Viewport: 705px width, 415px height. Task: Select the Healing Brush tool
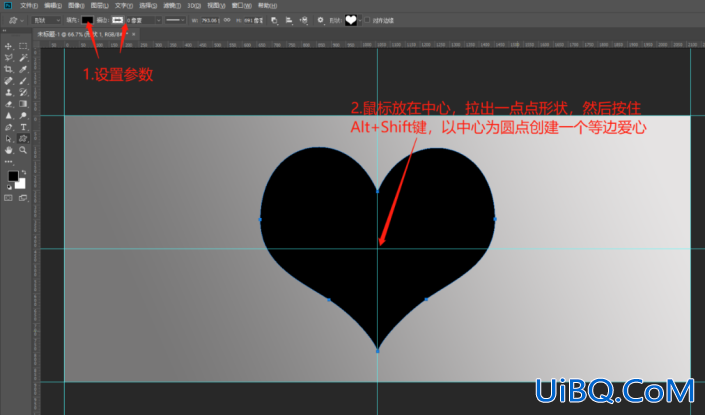(x=8, y=81)
